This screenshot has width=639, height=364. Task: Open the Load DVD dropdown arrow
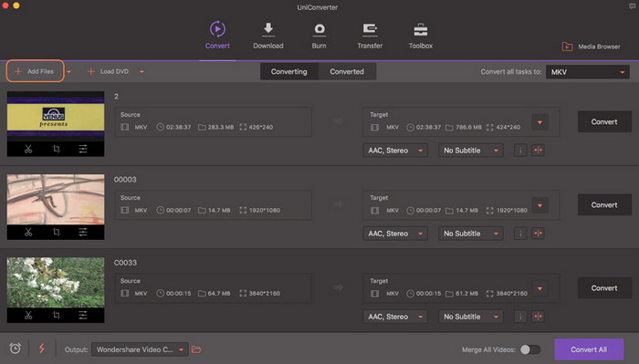[141, 72]
